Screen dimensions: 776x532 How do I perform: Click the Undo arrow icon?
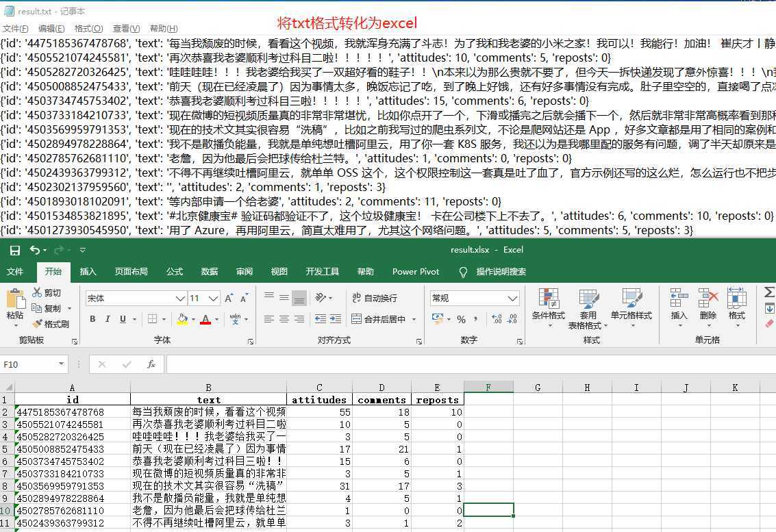[x=35, y=250]
